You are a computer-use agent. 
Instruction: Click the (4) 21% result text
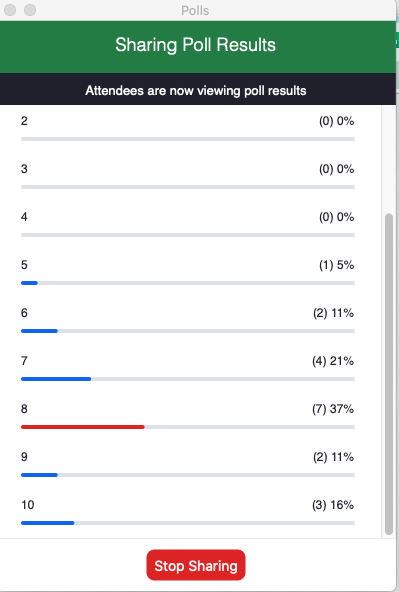(333, 361)
